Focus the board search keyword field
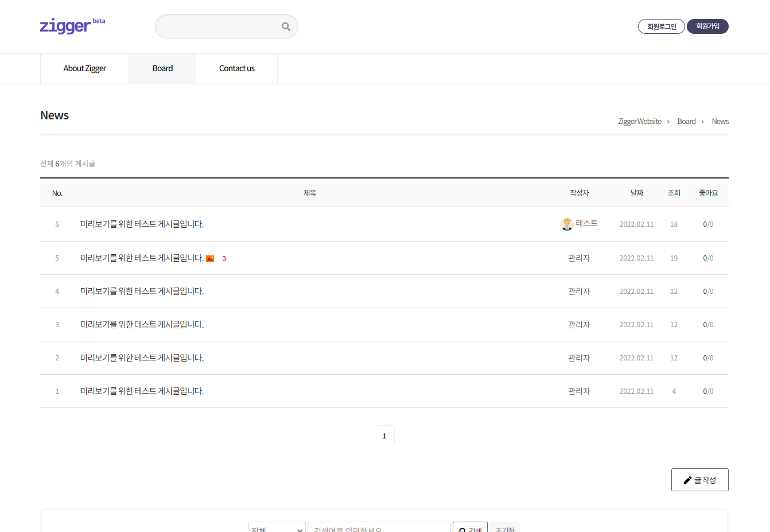This screenshot has width=770, height=532. pyautogui.click(x=379, y=528)
